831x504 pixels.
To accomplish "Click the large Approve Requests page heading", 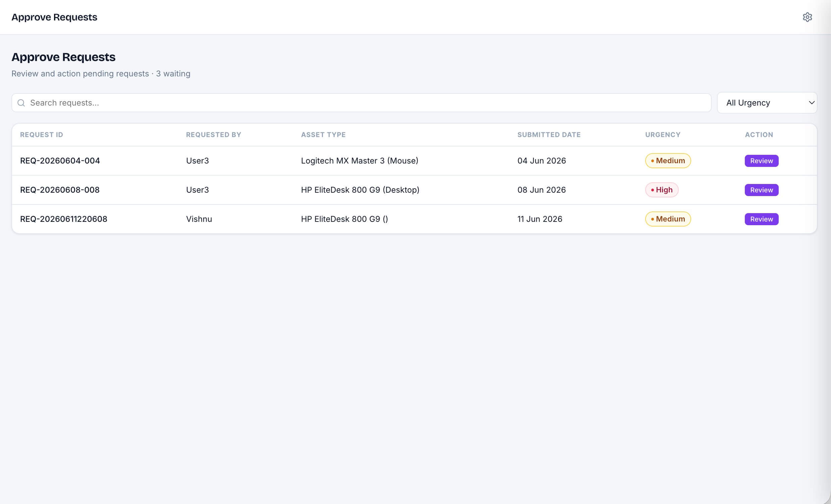I will click(63, 57).
